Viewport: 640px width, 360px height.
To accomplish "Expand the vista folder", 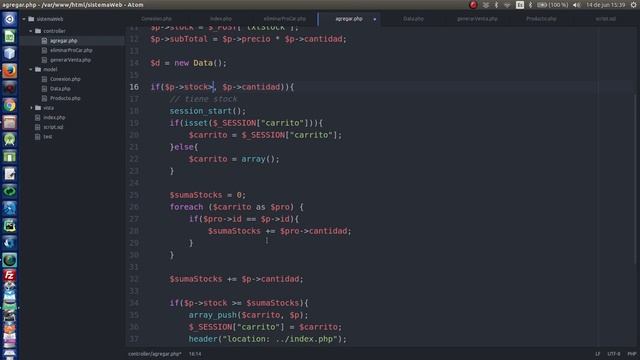I will [31, 108].
